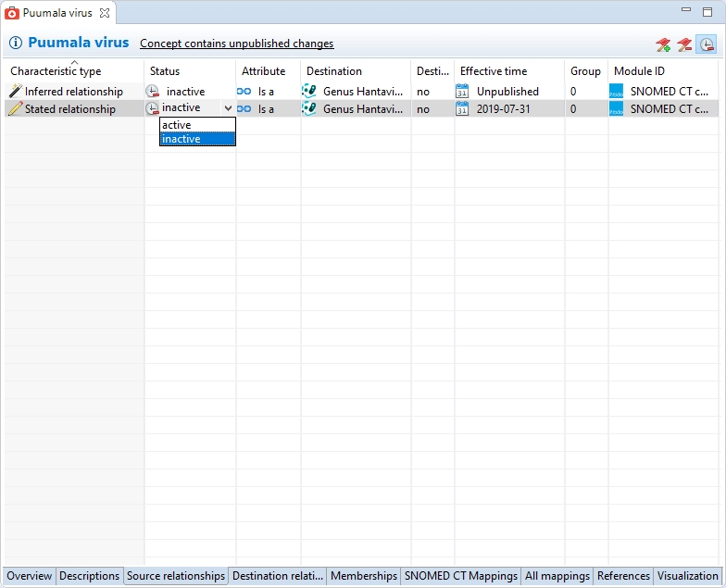Click the remove relationship flag icon
The height and width of the screenshot is (588, 726).
pyautogui.click(x=684, y=44)
